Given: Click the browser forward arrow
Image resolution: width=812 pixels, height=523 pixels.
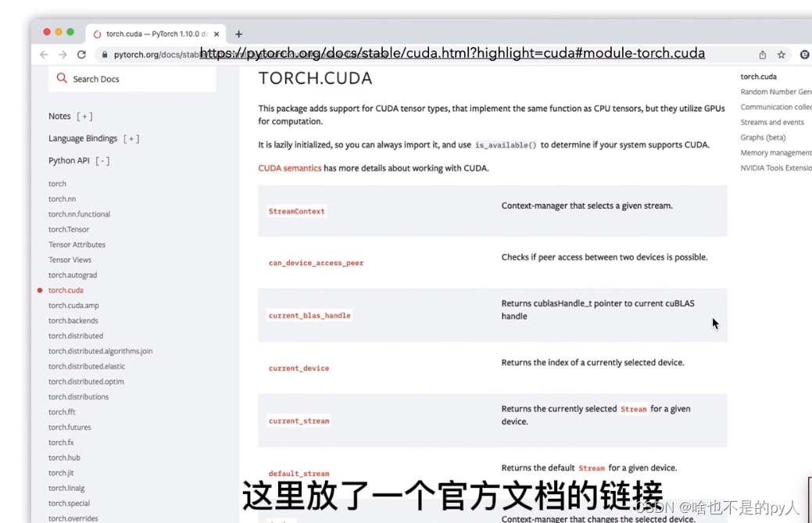Looking at the screenshot, I should tap(63, 55).
